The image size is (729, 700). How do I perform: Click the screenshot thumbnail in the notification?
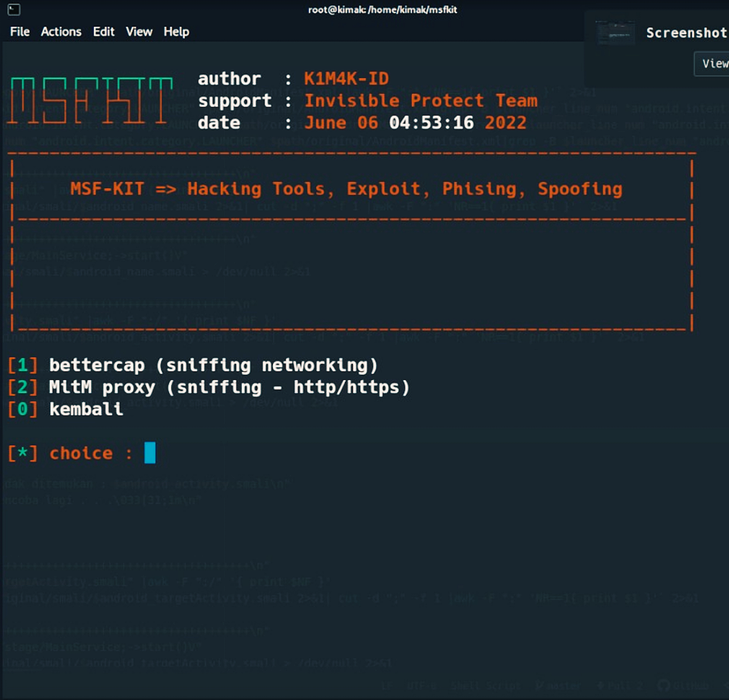pyautogui.click(x=616, y=32)
